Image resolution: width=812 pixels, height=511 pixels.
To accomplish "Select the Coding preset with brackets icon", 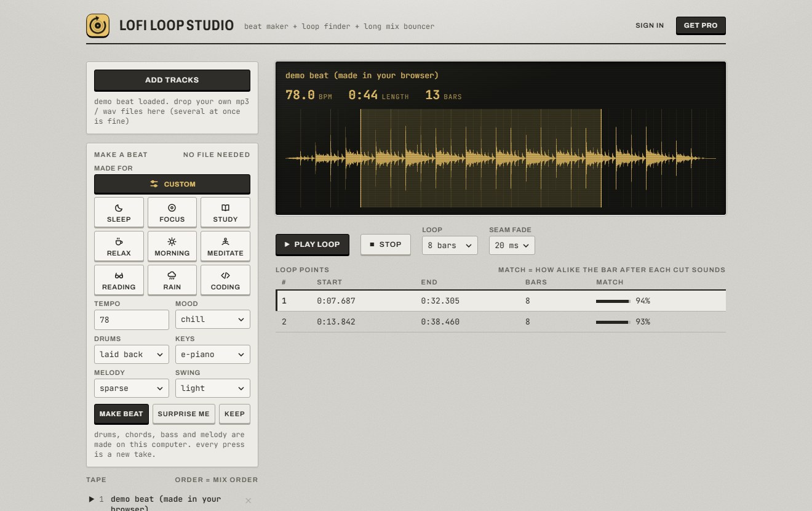I will coord(225,280).
